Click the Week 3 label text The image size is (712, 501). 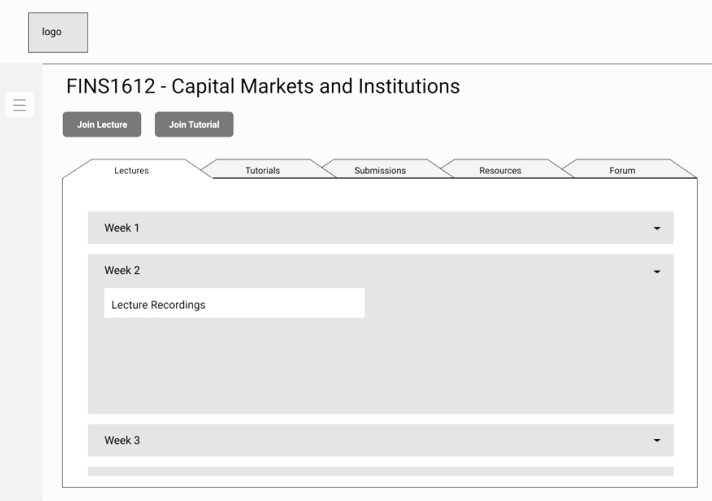pos(122,440)
